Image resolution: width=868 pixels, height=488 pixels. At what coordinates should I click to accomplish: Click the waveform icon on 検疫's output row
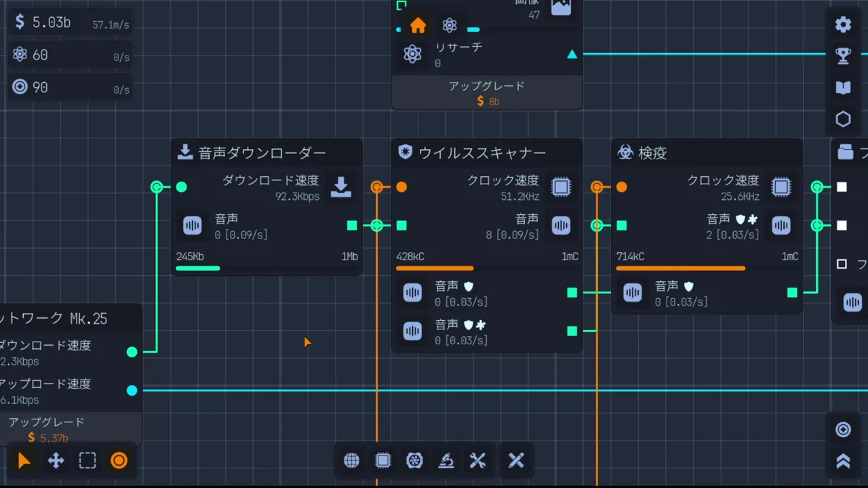coord(633,293)
